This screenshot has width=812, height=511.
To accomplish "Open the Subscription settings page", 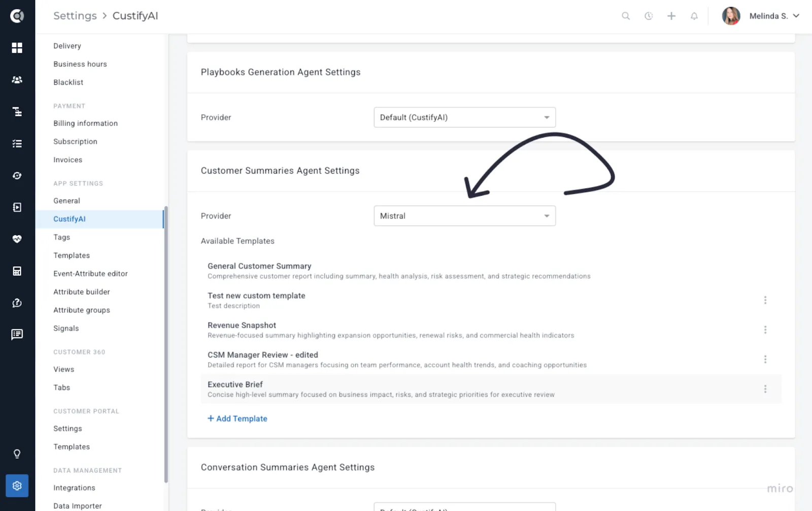I will point(75,142).
